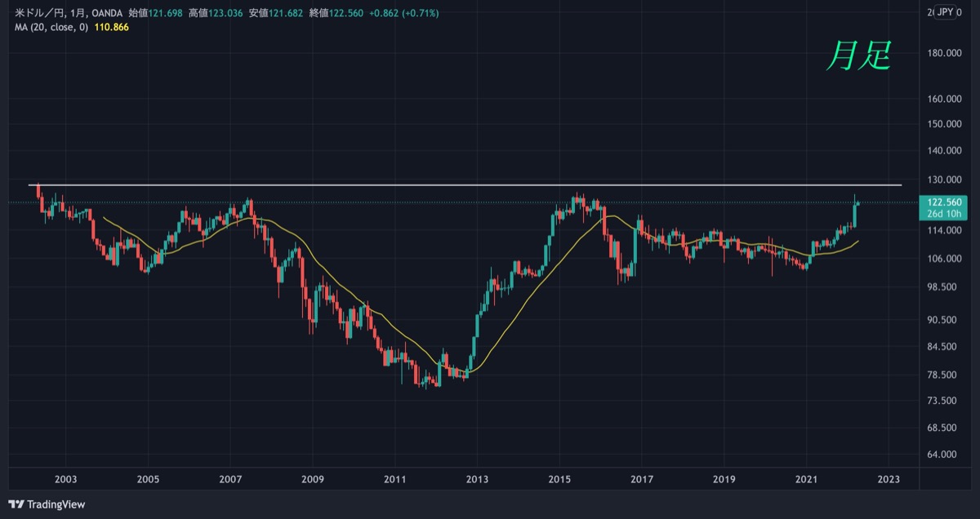The image size is (980, 519).
Task: Click the 2007 label on time axis
Action: tap(230, 479)
